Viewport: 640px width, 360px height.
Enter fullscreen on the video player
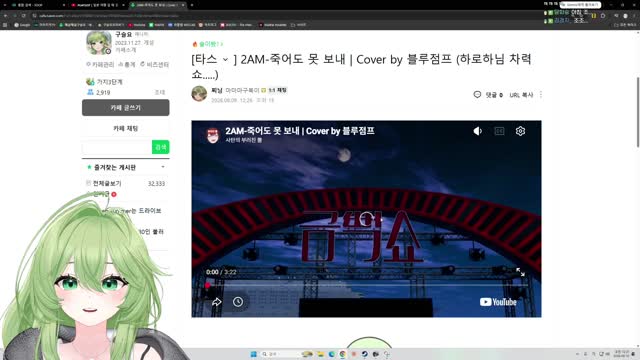pos(520,272)
